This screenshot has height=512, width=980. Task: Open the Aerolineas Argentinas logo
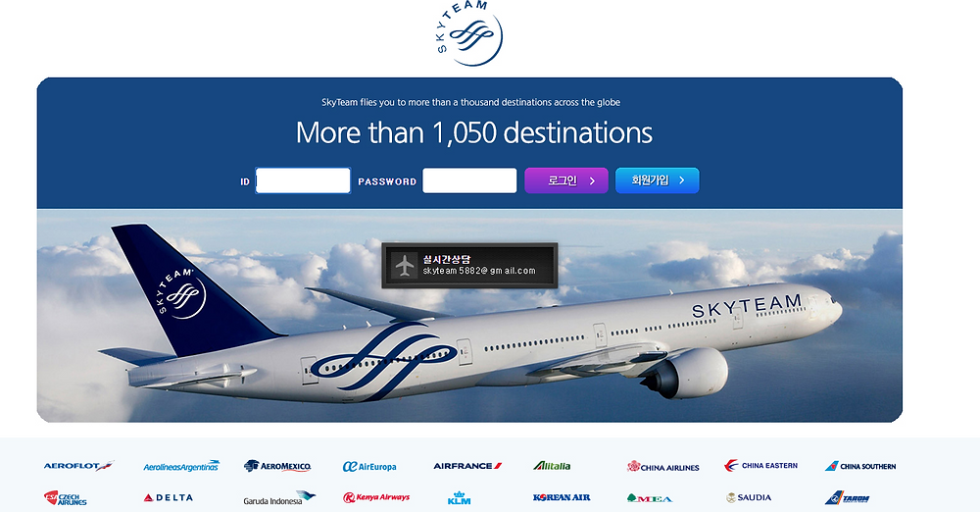click(181, 466)
